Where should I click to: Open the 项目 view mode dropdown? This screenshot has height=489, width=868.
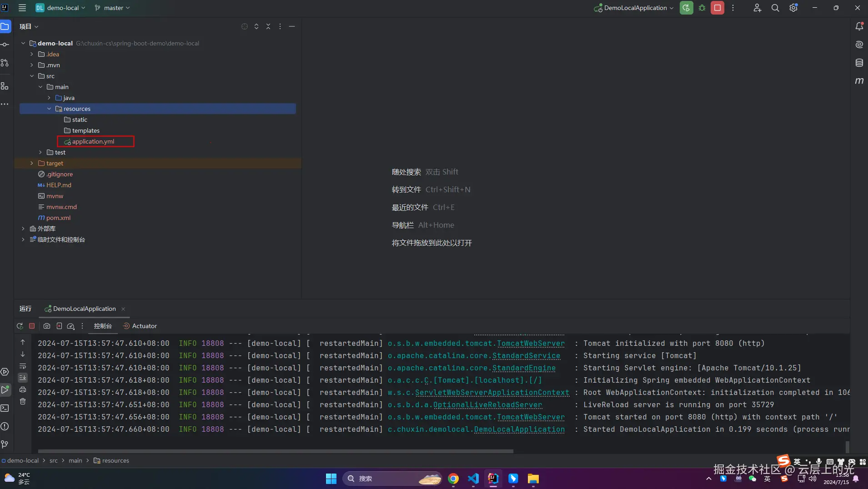[x=29, y=26]
